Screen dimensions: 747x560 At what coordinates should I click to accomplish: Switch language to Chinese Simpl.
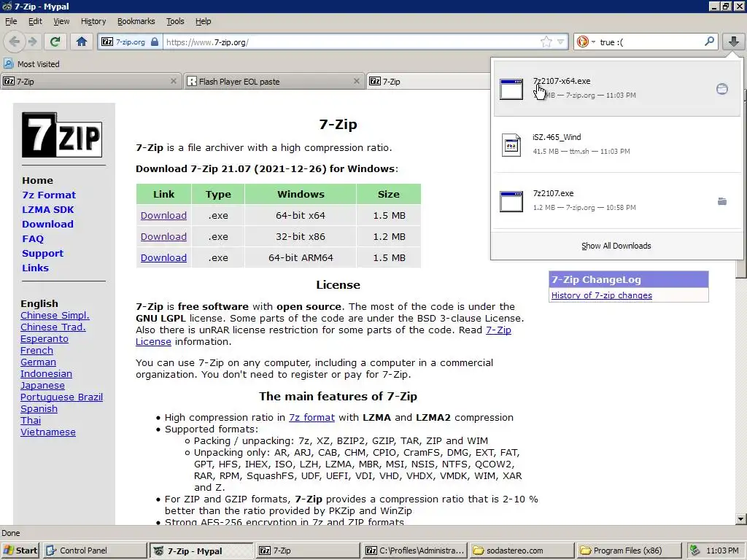(55, 315)
